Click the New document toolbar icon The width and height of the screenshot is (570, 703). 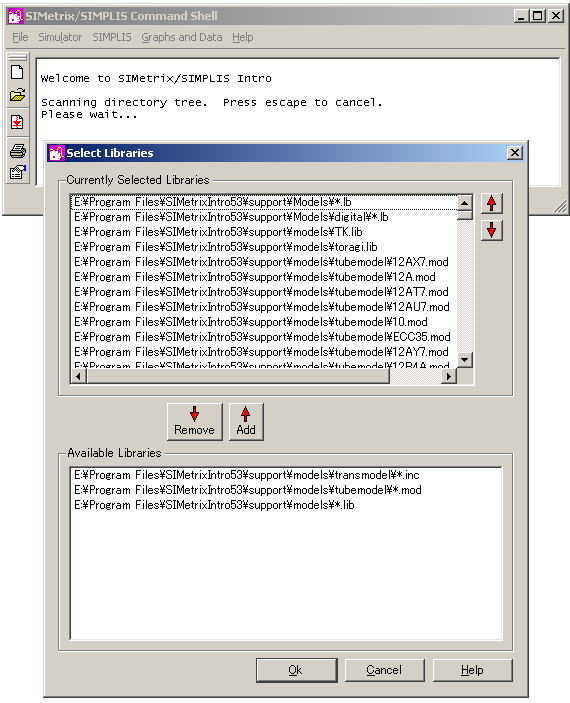tap(17, 72)
